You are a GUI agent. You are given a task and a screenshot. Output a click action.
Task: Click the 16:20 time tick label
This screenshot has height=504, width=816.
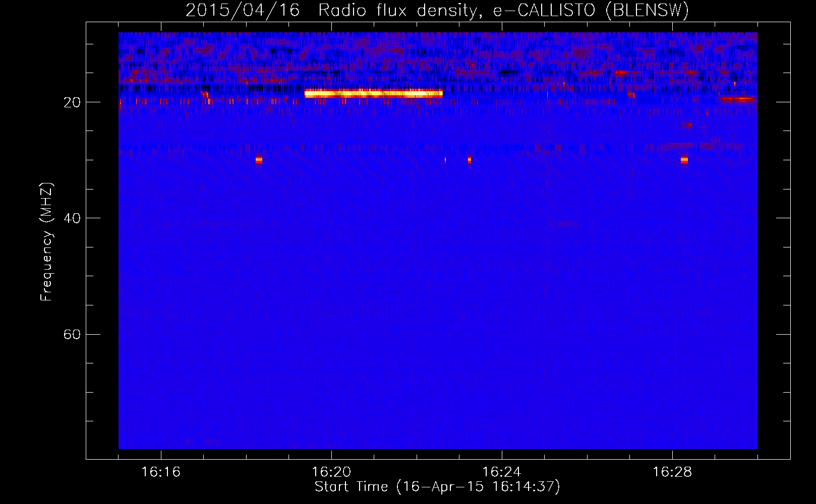coord(331,472)
